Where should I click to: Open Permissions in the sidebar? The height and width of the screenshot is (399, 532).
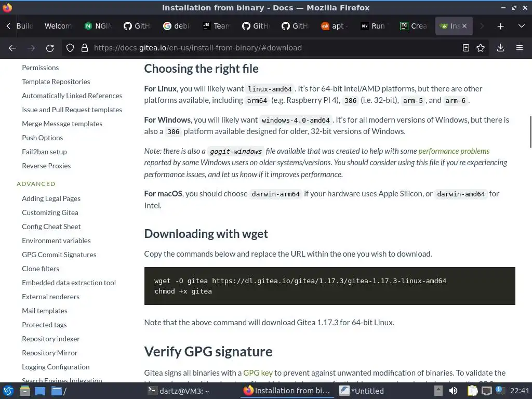click(41, 68)
